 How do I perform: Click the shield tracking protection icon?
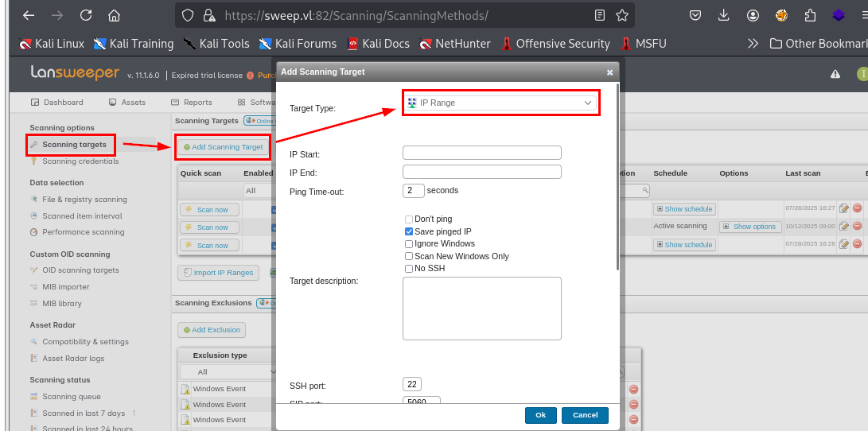(x=189, y=15)
